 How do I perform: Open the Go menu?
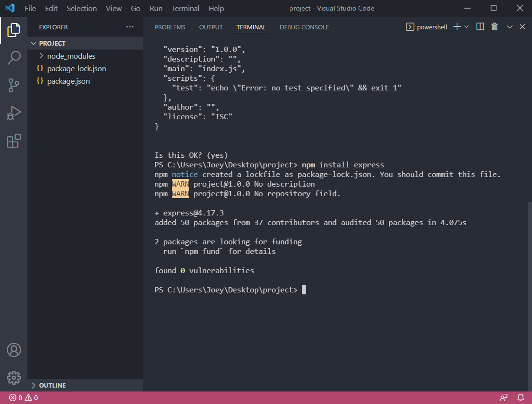(135, 8)
